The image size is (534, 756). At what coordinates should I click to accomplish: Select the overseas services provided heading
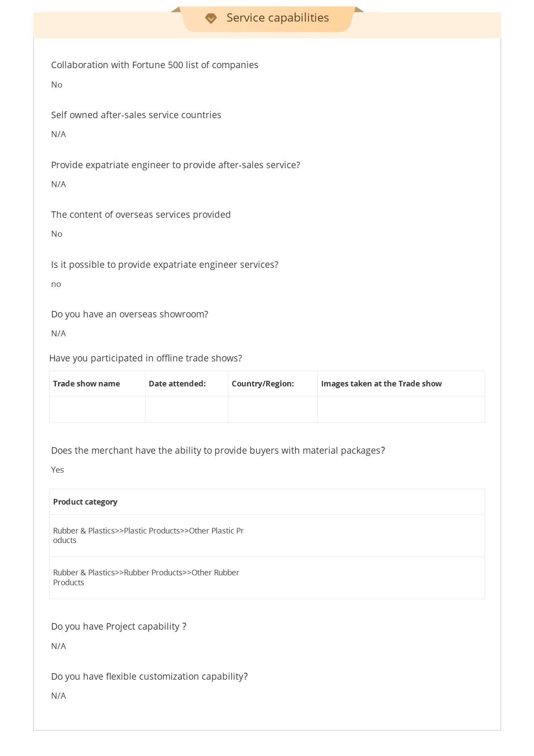(x=141, y=215)
